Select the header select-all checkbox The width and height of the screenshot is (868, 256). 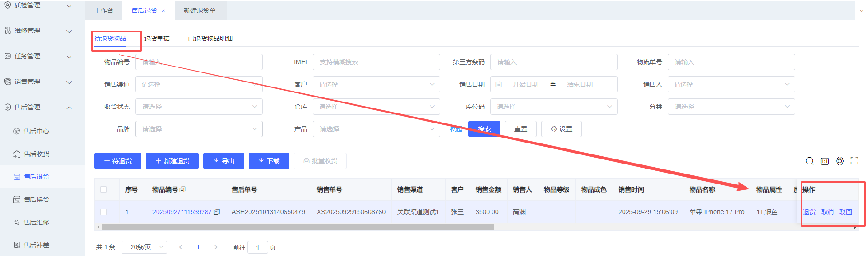tap(103, 189)
